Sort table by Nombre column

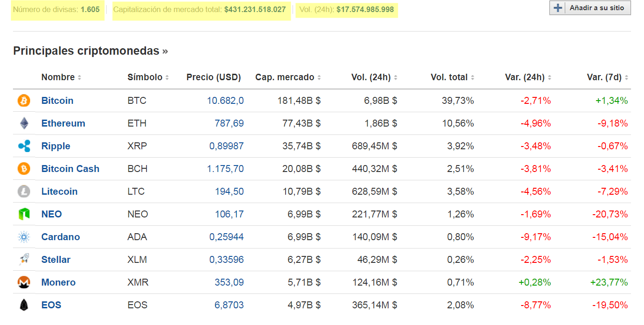click(58, 77)
